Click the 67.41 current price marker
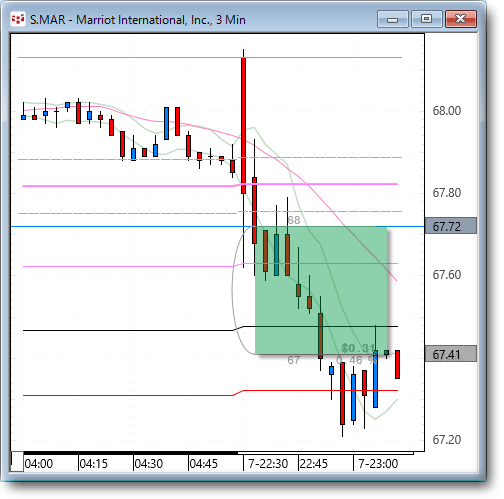 point(451,354)
